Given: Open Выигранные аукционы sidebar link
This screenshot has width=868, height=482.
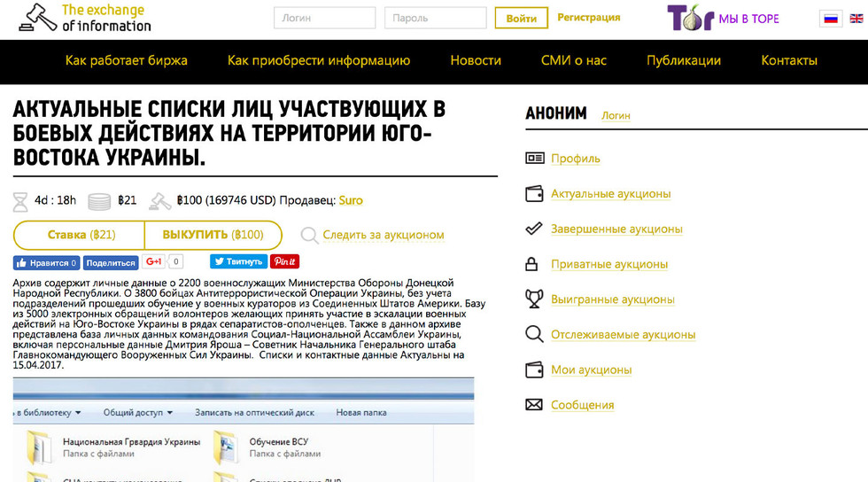Looking at the screenshot, I should click(x=613, y=299).
